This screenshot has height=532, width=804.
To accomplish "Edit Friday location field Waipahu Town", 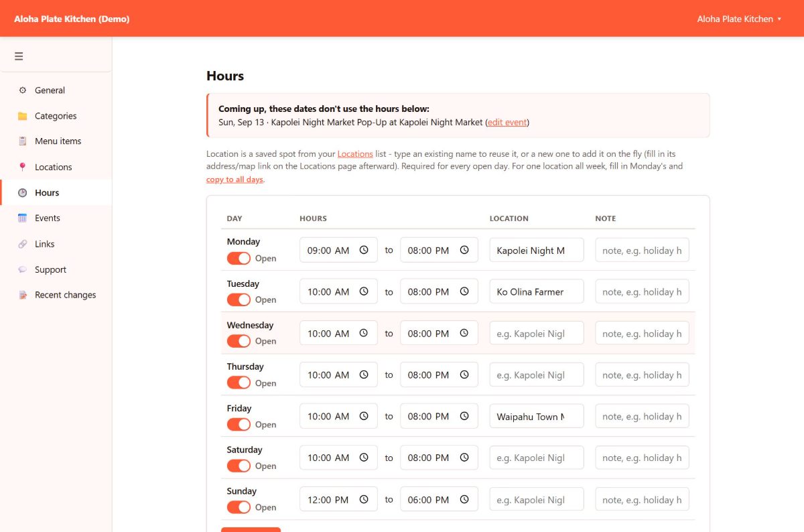I will tap(537, 416).
